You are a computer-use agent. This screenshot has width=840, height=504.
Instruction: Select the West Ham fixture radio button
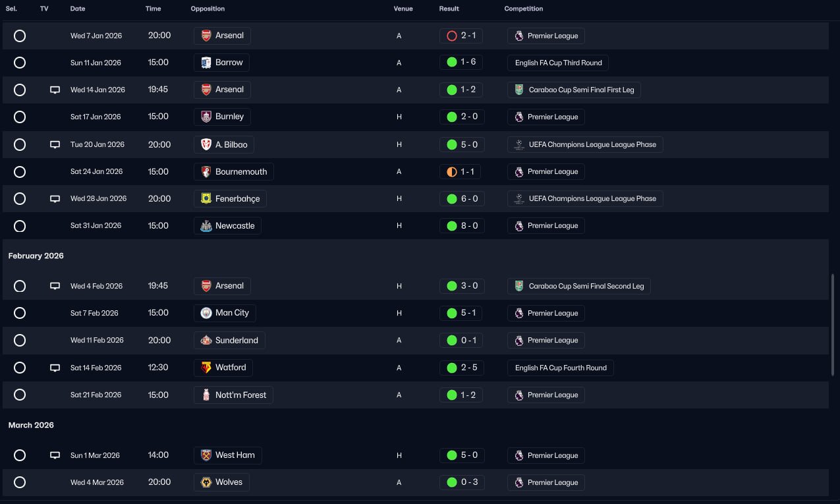click(20, 455)
